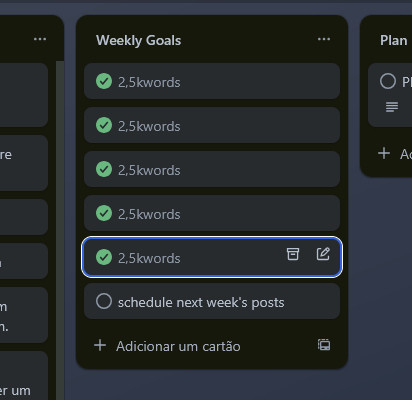Mark the Plan list's first card complete
This screenshot has height=400, width=412.
(388, 81)
